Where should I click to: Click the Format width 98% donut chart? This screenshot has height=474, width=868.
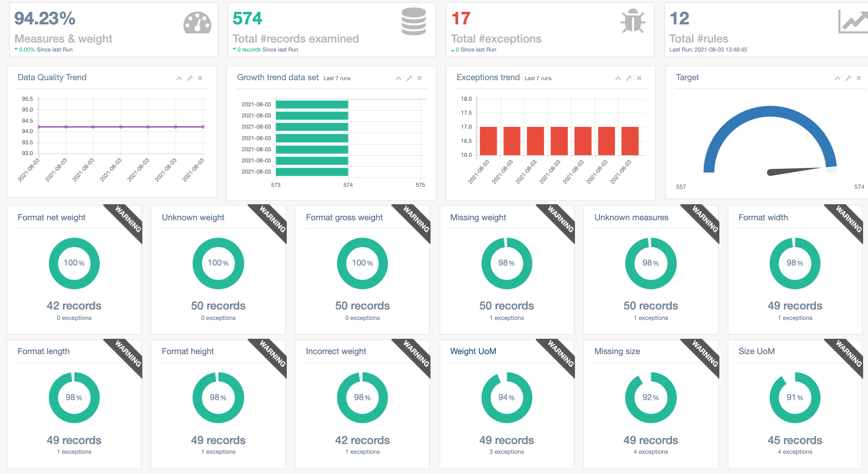coord(795,263)
